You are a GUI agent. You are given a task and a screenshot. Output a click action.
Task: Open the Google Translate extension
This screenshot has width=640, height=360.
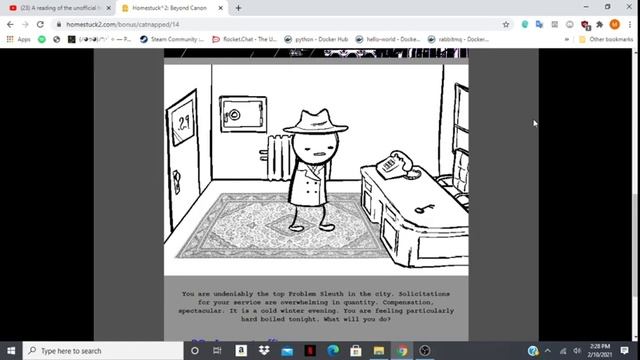[x=539, y=24]
